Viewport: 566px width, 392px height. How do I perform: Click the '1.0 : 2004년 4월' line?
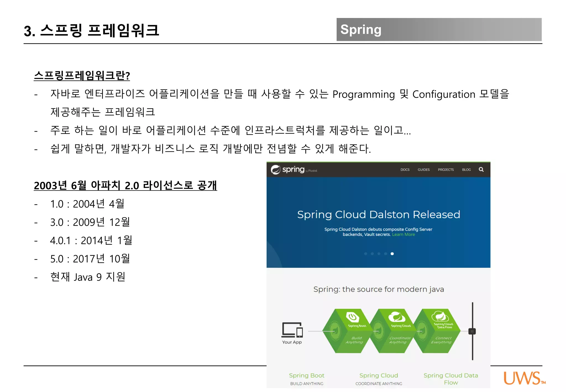(87, 204)
